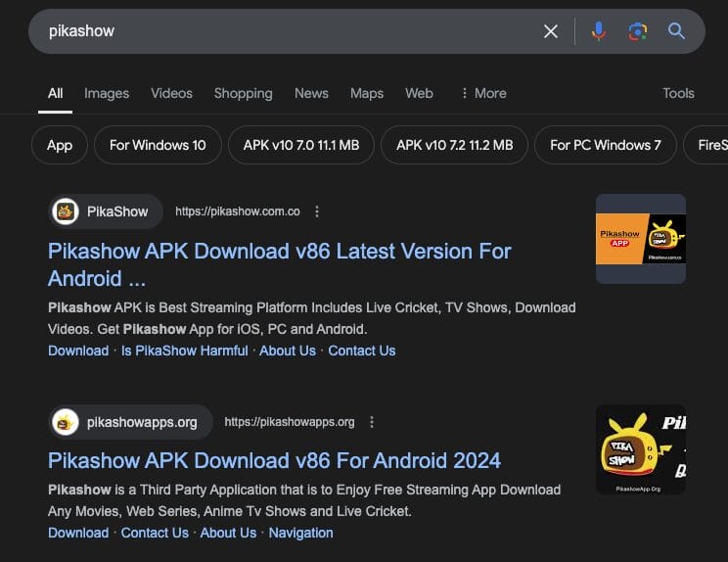Start voice search with the microphone icon
Viewport: 728px width, 562px height.
point(599,31)
